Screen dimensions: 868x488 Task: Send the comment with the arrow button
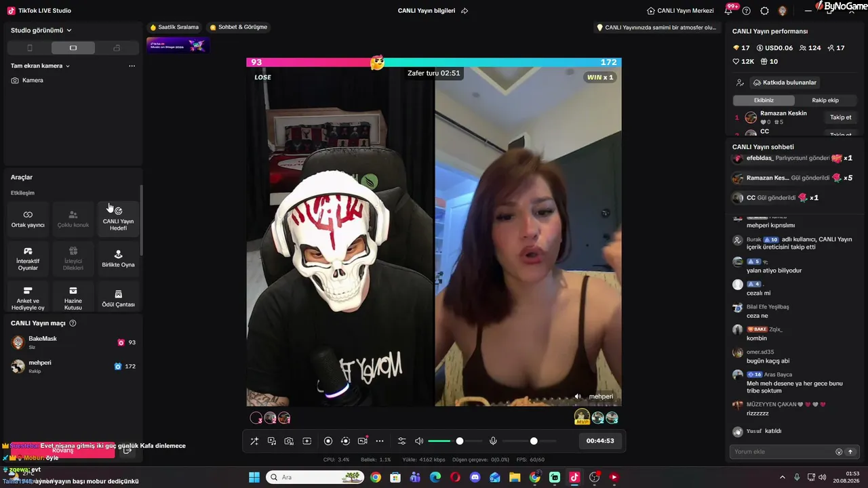click(850, 452)
